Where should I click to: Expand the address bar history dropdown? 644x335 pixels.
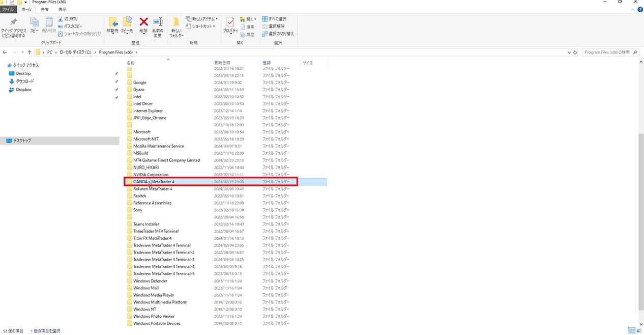(x=568, y=52)
